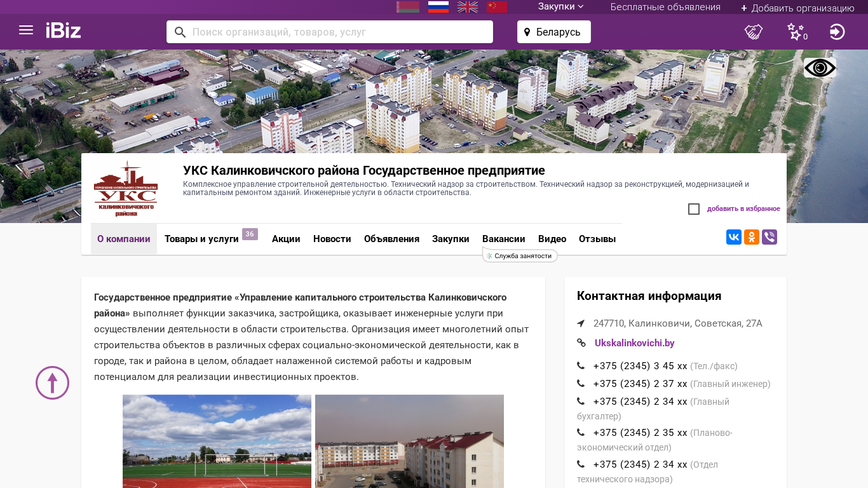Viewport: 868px width, 488px height.
Task: Share via Viber icon
Action: point(770,237)
